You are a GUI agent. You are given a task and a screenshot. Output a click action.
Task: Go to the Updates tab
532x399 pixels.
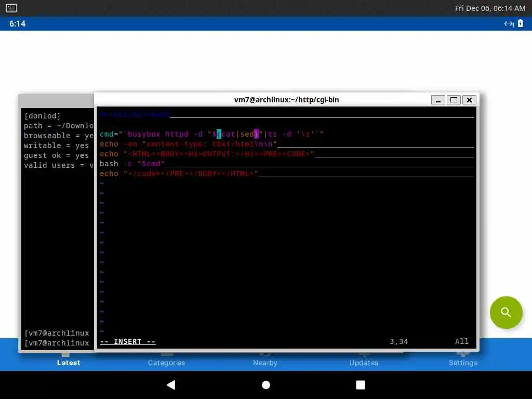[x=364, y=362]
